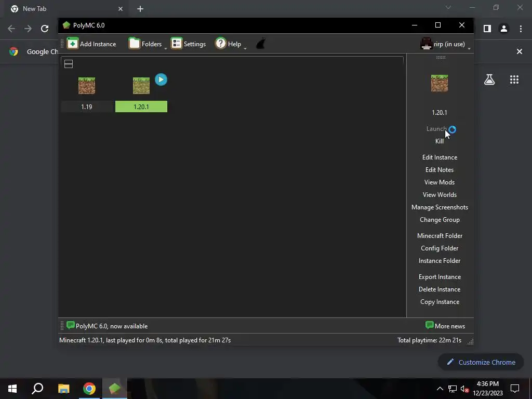Open Chrome Labs flask icon
Image resolution: width=532 pixels, height=399 pixels.
point(489,79)
